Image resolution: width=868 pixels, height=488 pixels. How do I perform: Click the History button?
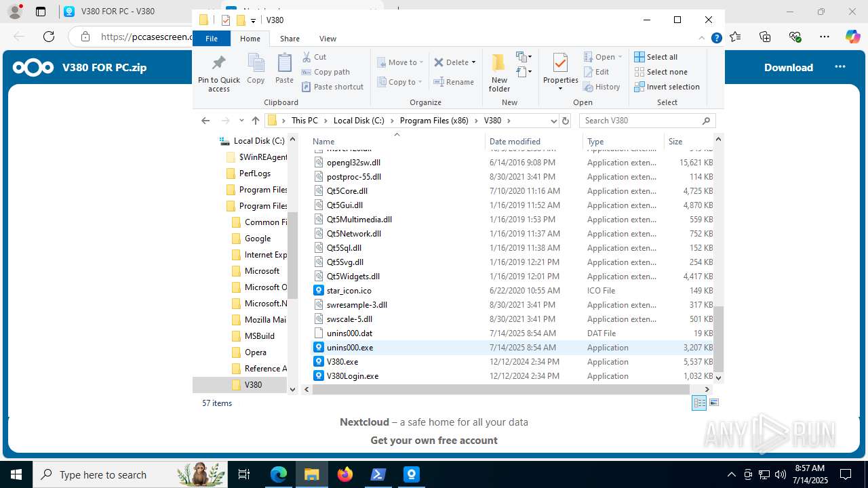tap(601, 87)
